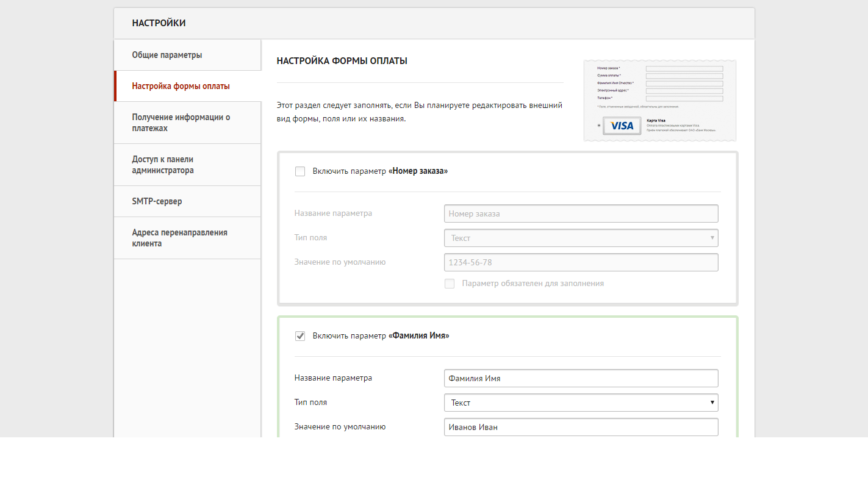Open the «SMTP-сервер» settings tab
Viewport: 868px width, 491px height.
click(x=157, y=201)
